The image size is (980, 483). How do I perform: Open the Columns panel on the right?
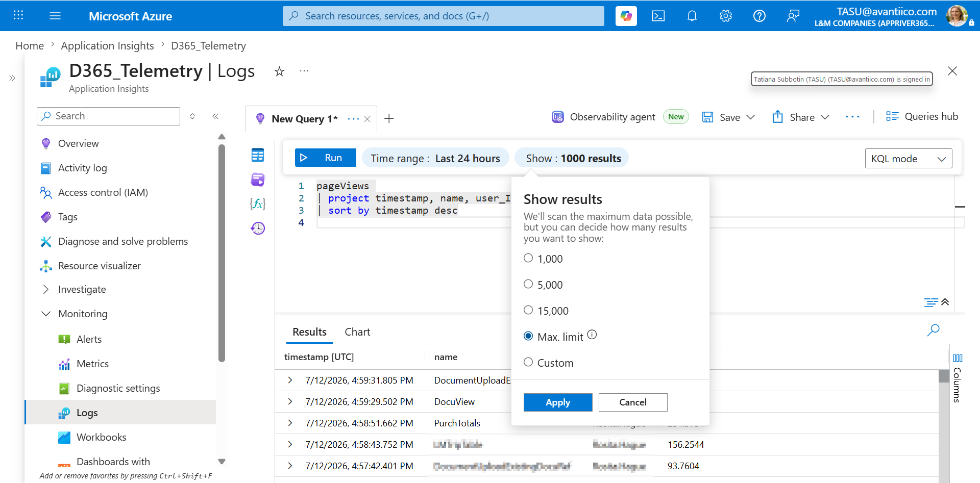[957, 378]
